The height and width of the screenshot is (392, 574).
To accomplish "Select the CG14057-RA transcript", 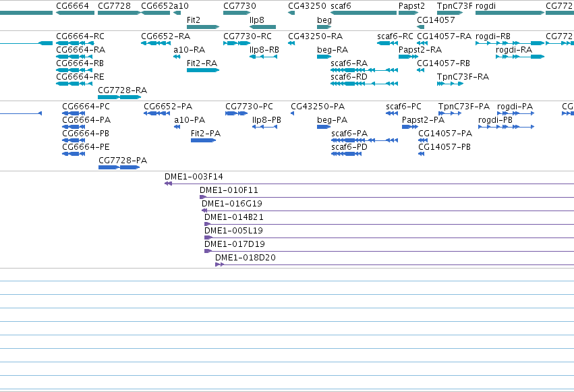I will (422, 43).
